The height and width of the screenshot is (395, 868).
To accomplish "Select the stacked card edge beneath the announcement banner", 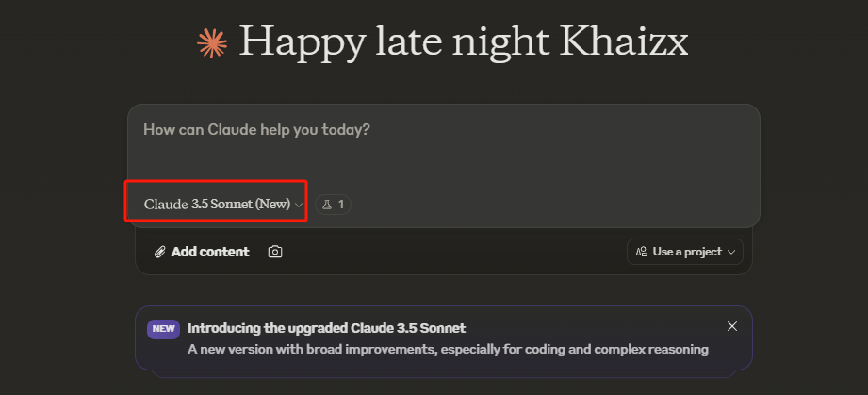I will (x=443, y=373).
